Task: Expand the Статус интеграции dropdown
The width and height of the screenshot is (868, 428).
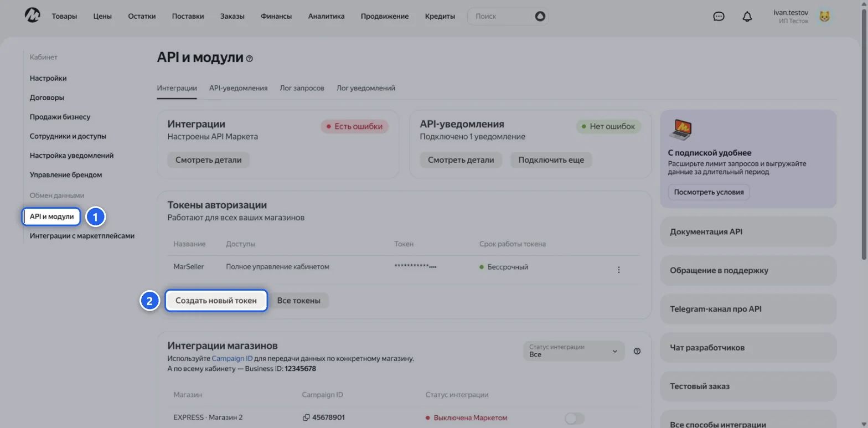Action: point(573,351)
